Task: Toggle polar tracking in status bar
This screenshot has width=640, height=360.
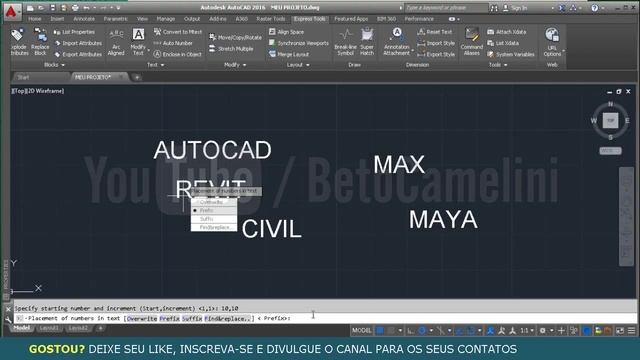Action: click(x=422, y=331)
